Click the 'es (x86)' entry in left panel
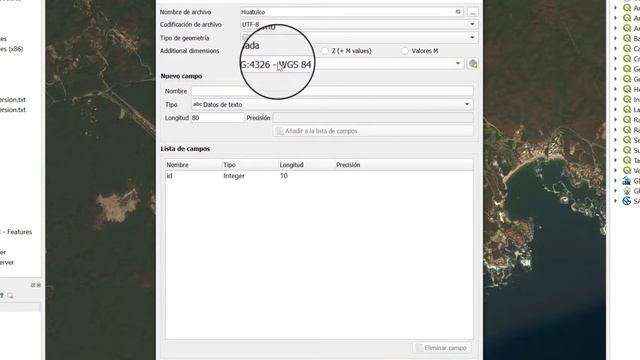Screen dimensions: 640x360 click(x=11, y=49)
